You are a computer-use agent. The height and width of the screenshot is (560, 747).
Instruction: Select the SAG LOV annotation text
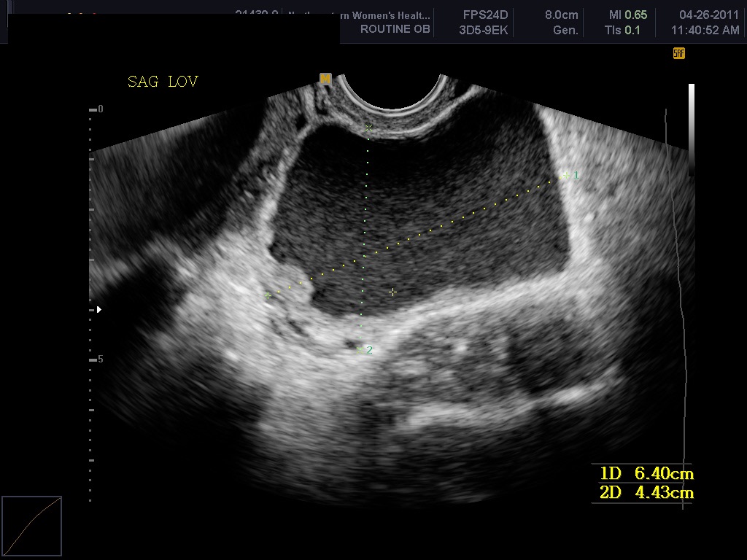pos(163,82)
